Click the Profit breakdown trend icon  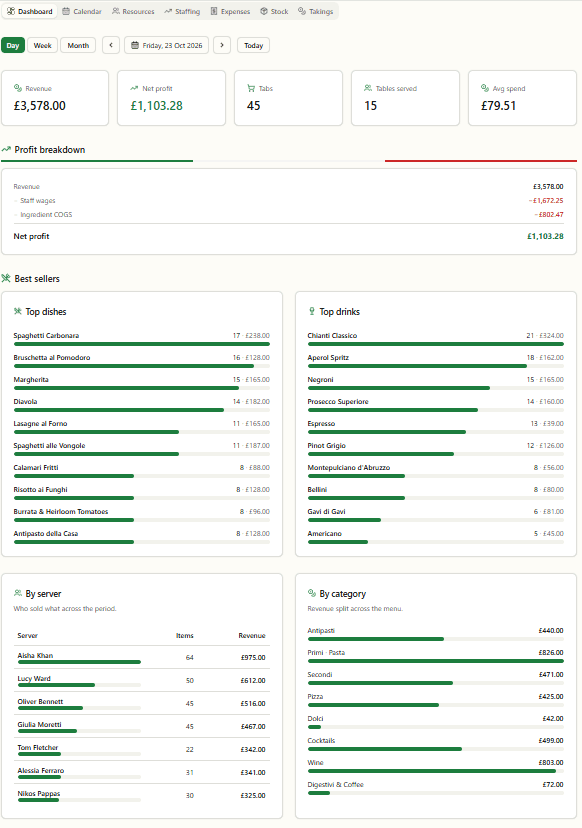click(x=6, y=149)
